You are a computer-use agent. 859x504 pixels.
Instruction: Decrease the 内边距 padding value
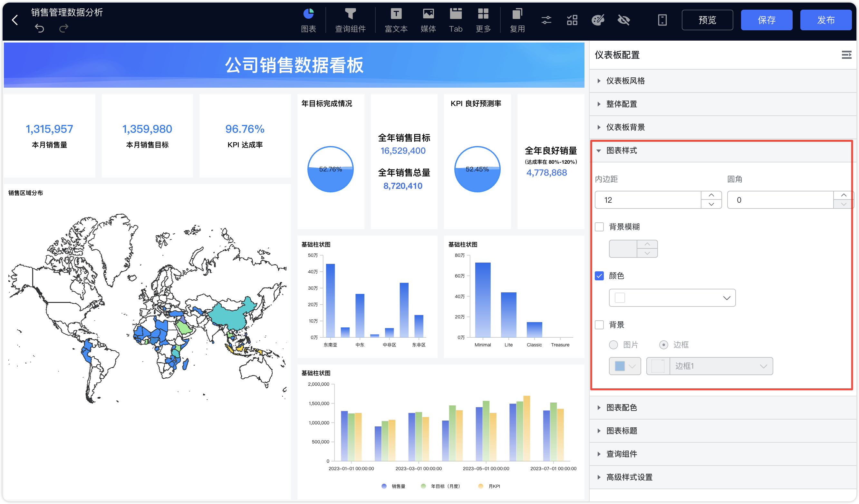(711, 204)
